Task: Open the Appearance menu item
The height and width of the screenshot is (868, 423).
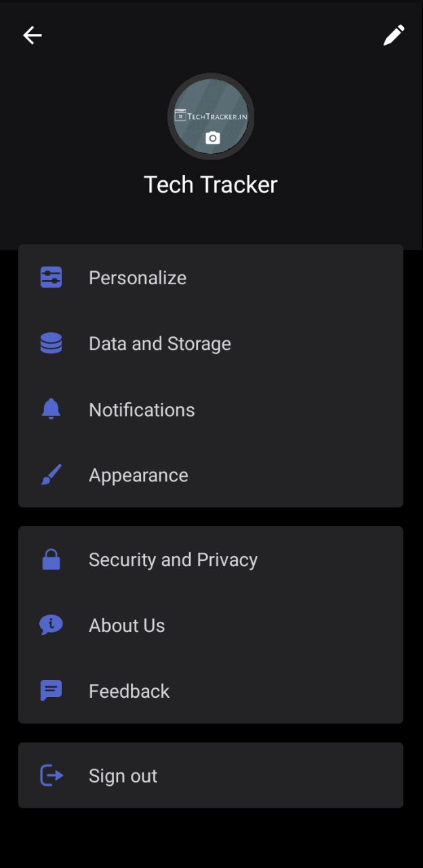Action: [138, 475]
